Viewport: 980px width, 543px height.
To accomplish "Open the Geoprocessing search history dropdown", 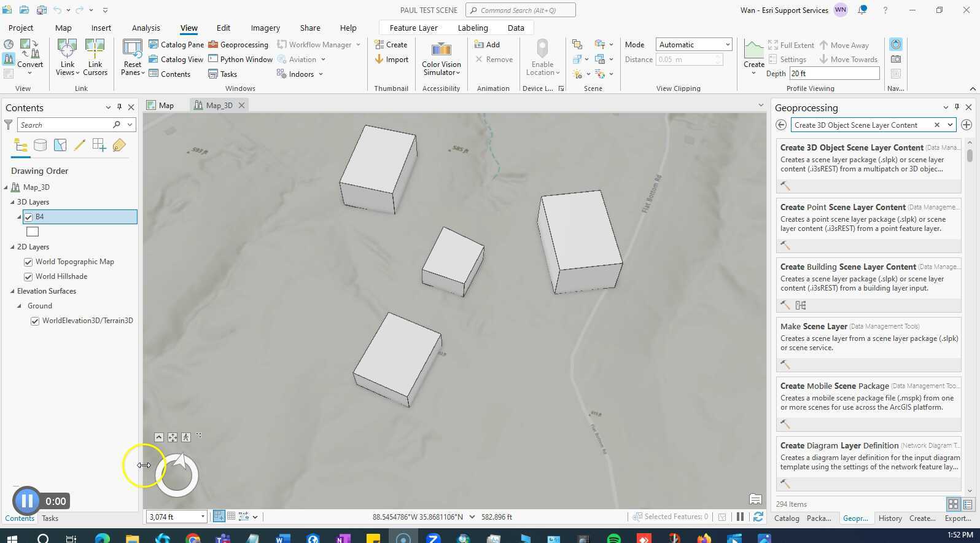I will pyautogui.click(x=950, y=125).
